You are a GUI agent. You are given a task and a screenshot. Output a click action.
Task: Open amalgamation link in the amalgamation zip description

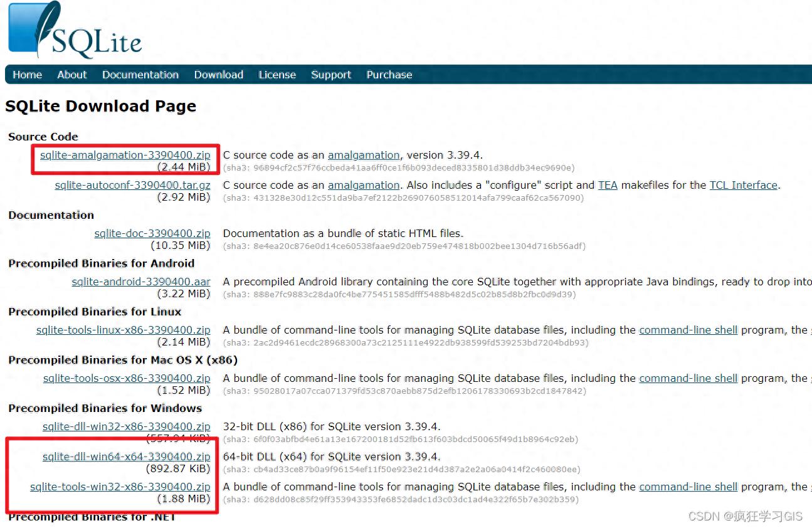pos(364,155)
